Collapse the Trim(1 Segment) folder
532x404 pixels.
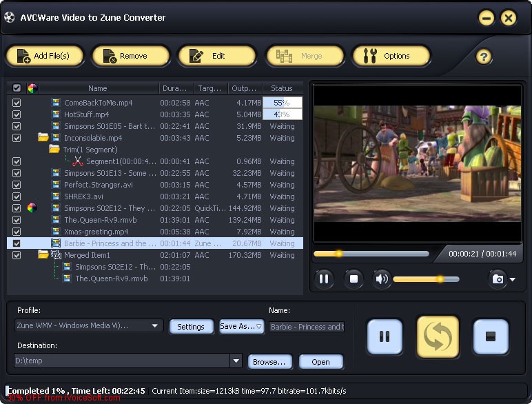coord(54,149)
